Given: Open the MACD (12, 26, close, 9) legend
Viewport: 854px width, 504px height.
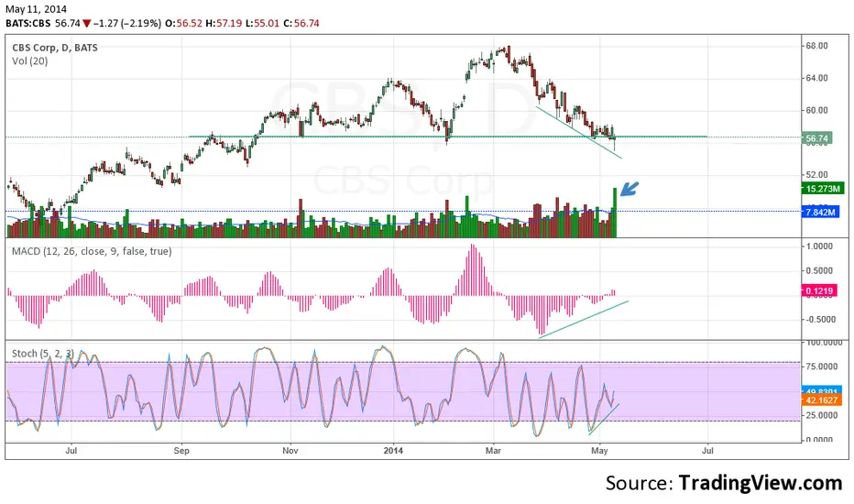Looking at the screenshot, I should 92,251.
